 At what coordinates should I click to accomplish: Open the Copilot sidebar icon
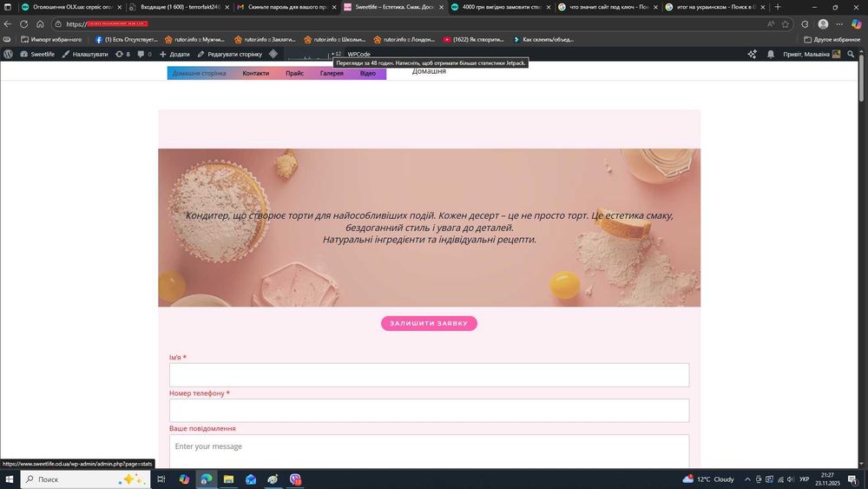pos(857,23)
